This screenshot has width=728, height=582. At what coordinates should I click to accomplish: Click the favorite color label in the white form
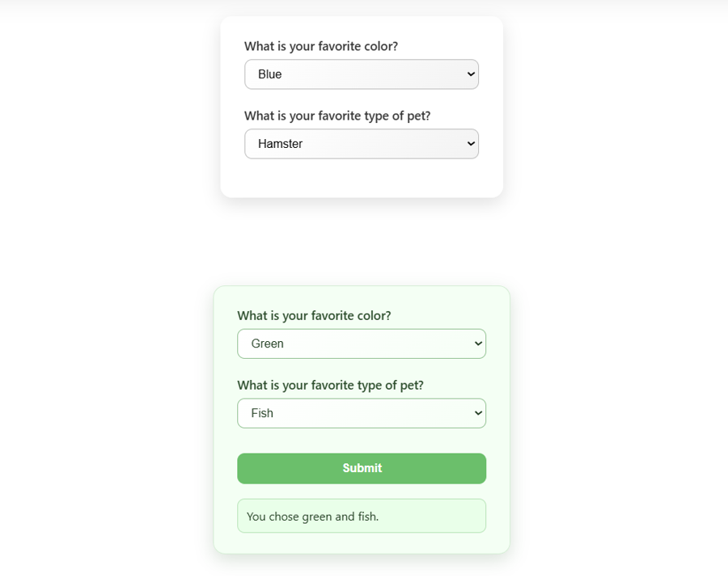pos(321,46)
